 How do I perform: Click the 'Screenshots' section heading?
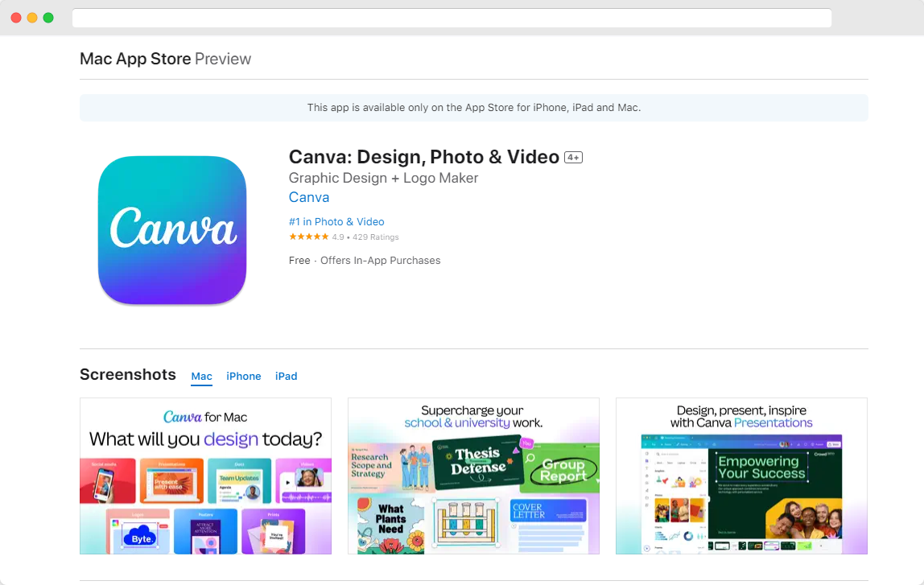click(x=128, y=375)
